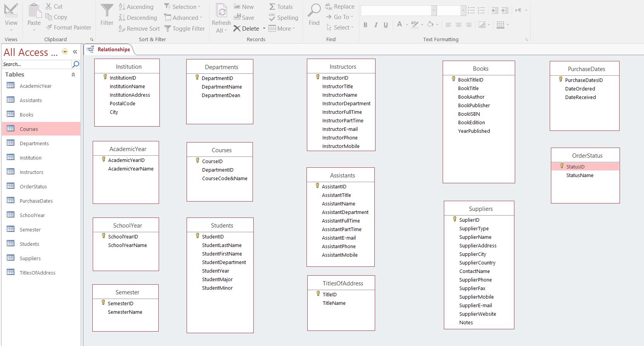Toggle Underline formatting
This screenshot has width=644, height=346.
point(386,25)
